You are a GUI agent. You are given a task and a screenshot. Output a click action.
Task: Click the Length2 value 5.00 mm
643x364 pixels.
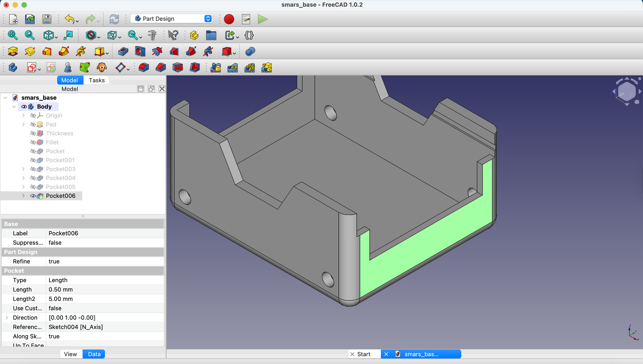click(x=105, y=299)
